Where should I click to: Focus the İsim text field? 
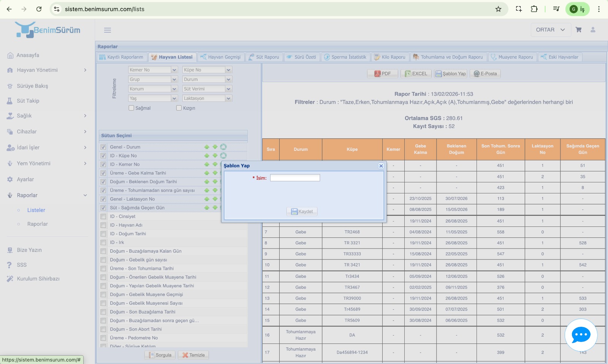[295, 178]
